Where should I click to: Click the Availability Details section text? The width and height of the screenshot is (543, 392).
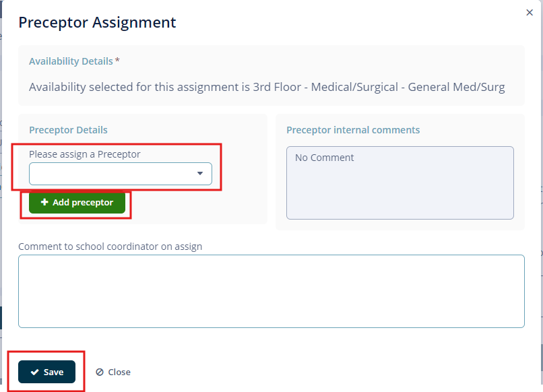[71, 61]
